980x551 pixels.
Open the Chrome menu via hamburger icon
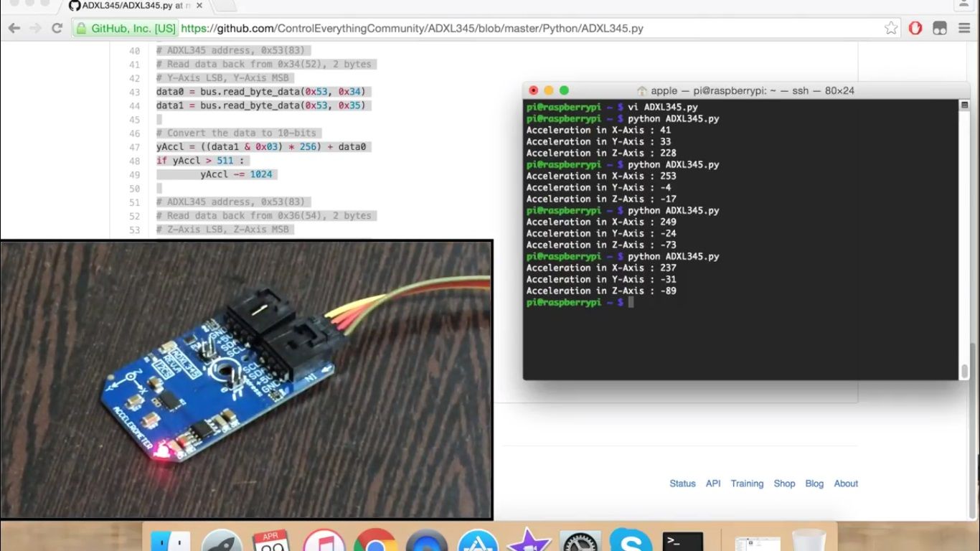click(x=963, y=28)
